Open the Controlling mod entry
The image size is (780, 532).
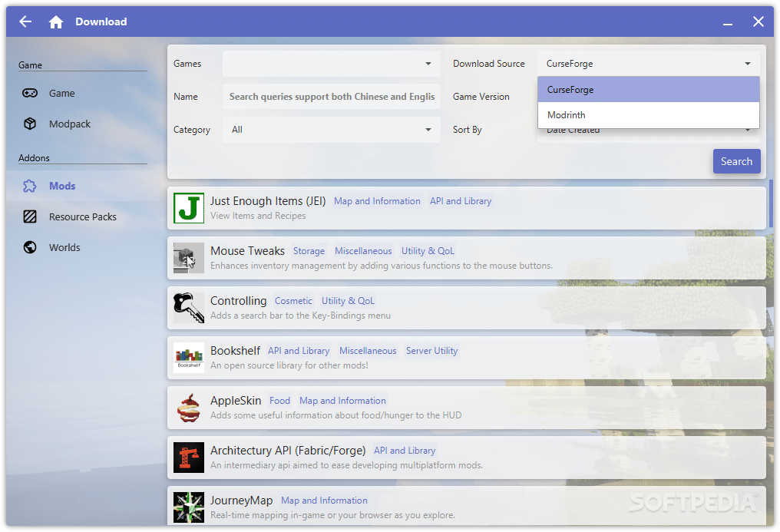point(467,308)
